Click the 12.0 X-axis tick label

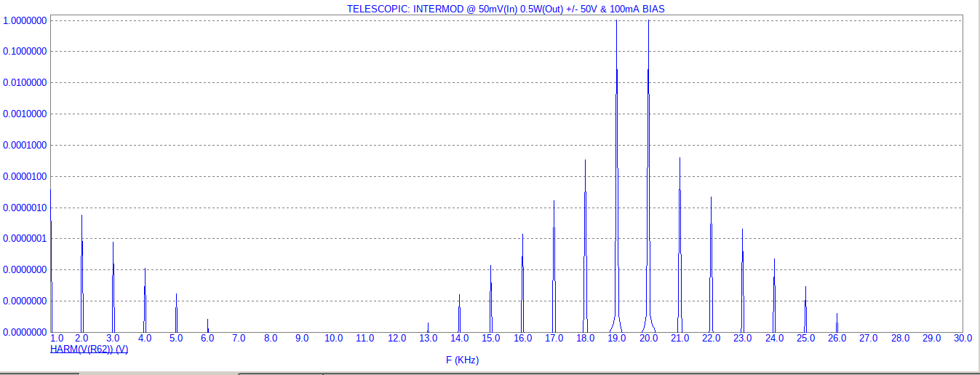[x=397, y=339]
